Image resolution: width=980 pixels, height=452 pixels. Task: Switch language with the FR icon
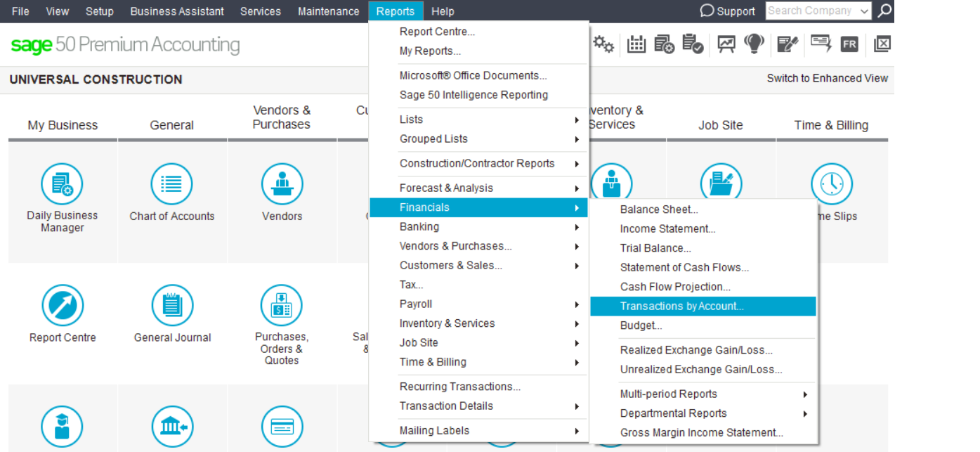pos(849,44)
